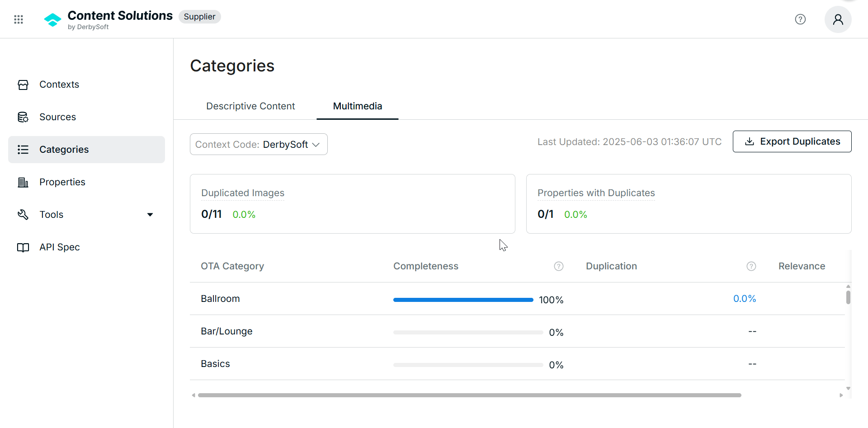
Task: Go to Contexts in sidebar
Action: [x=86, y=85]
